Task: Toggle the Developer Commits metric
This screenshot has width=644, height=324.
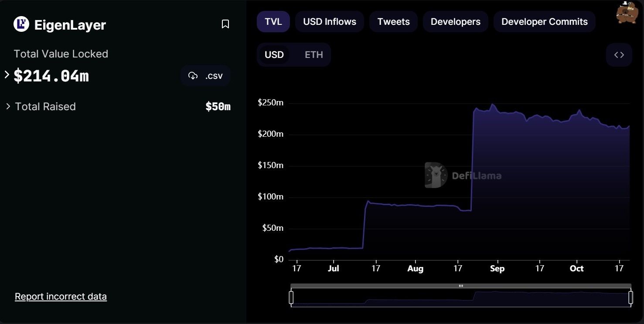Action: pos(544,22)
